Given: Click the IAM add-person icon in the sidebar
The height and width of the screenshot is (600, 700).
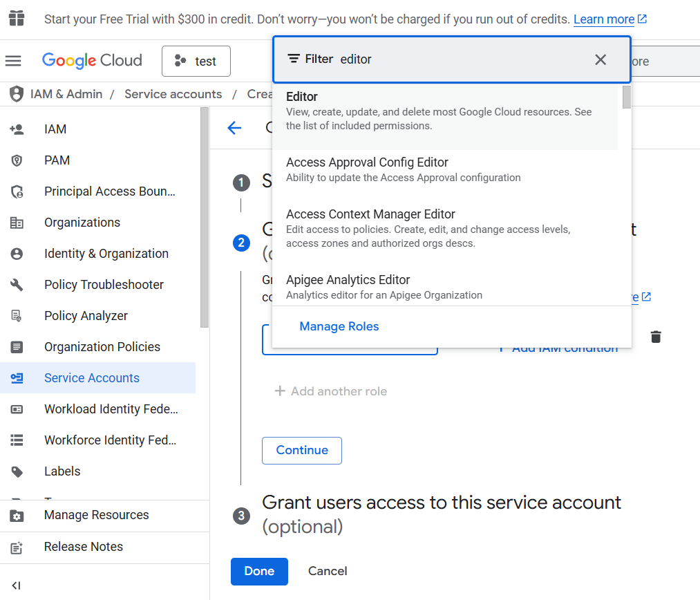Looking at the screenshot, I should (x=17, y=129).
